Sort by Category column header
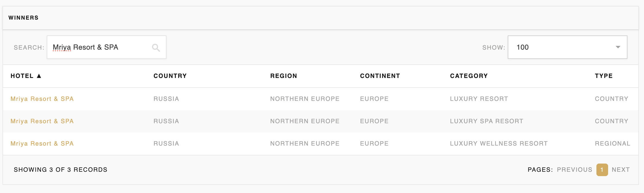The image size is (644, 193). click(x=469, y=76)
